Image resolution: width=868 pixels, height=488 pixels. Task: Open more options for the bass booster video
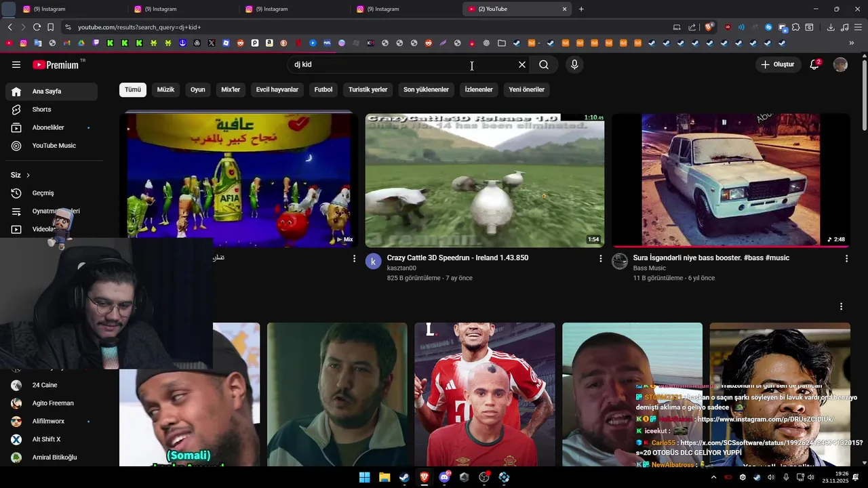coord(846,258)
